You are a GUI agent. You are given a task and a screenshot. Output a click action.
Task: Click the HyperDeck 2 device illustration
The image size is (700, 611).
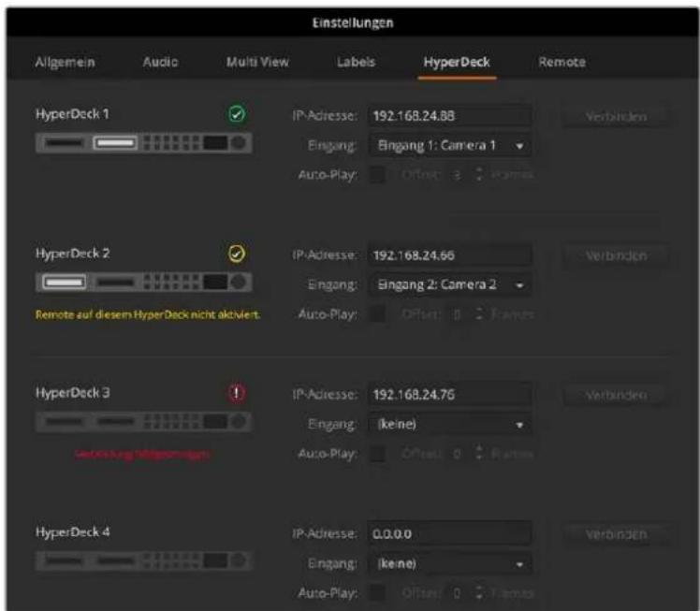point(144,283)
